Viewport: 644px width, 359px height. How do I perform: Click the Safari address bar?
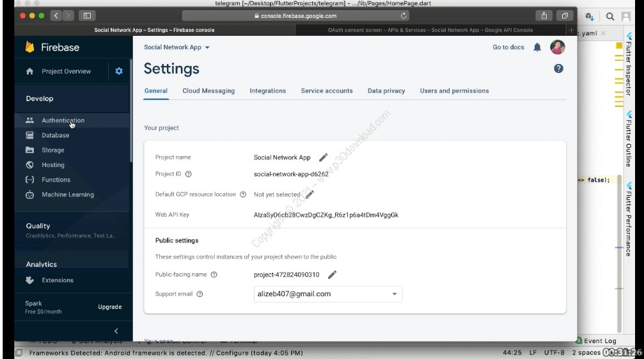pyautogui.click(x=295, y=15)
